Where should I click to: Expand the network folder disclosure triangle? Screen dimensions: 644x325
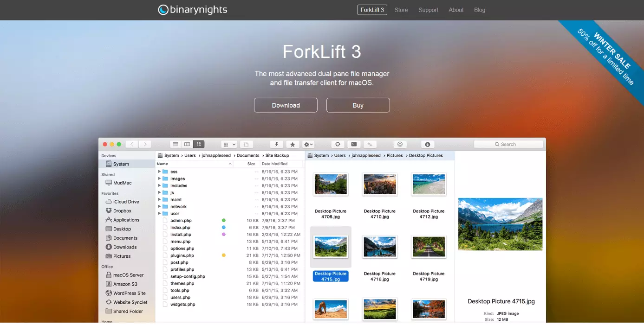coord(160,207)
